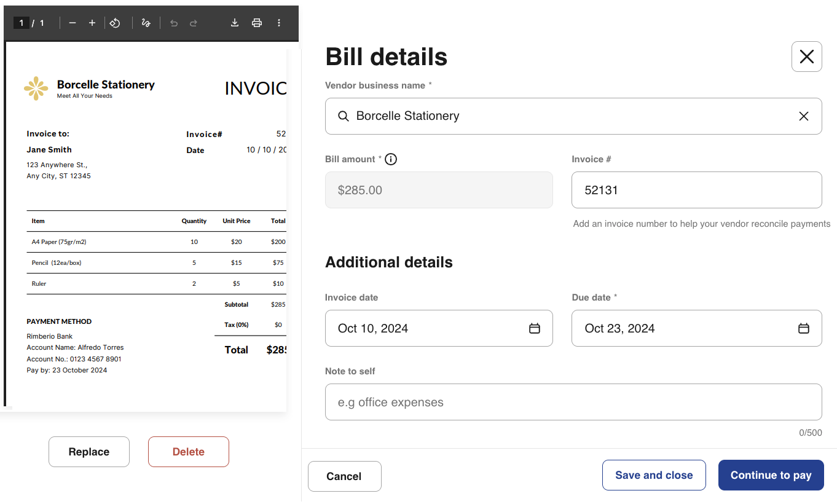837x504 pixels.
Task: Select the draw annotation tool
Action: (x=146, y=23)
